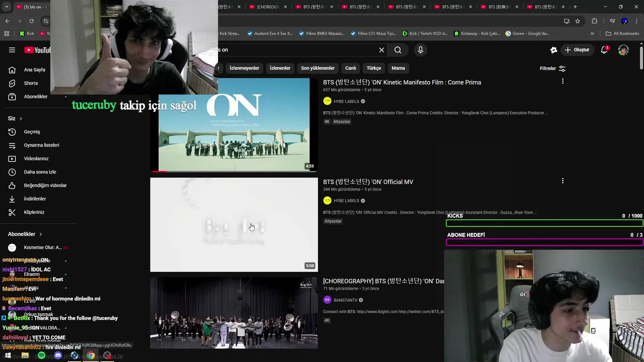Viewport: 644px width, 362px height.
Task: Open Beğendiğim videolar list
Action: [x=45, y=186]
